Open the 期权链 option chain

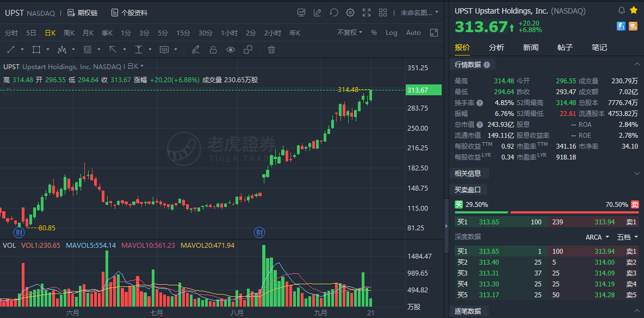(83, 13)
